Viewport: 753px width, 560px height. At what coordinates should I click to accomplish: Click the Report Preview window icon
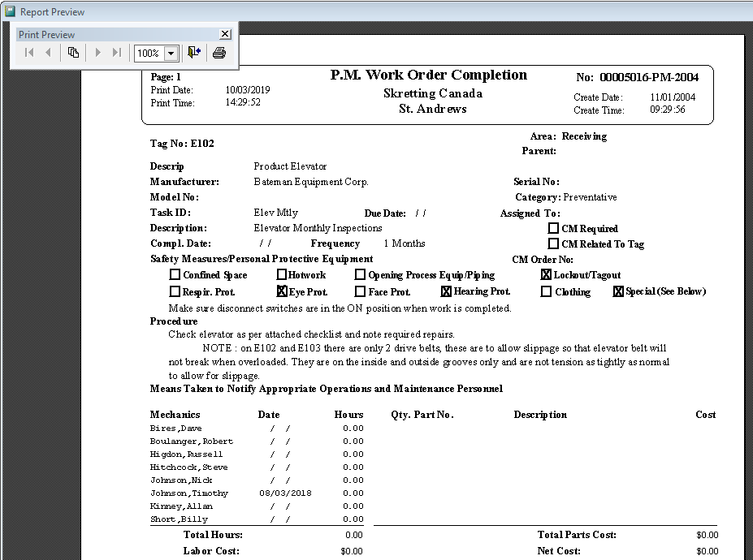tap(10, 11)
